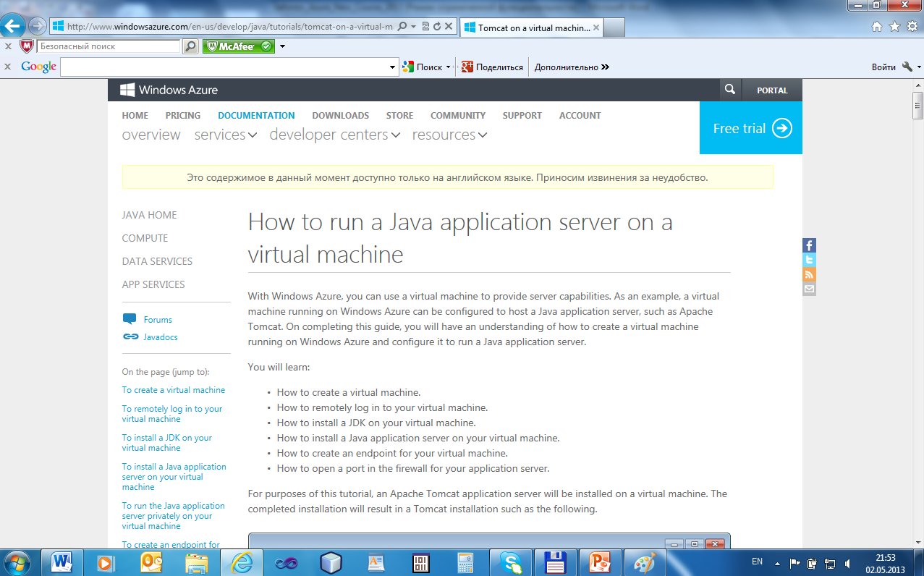Jump to To install a JDK section
The image size is (924, 576).
coord(167,443)
